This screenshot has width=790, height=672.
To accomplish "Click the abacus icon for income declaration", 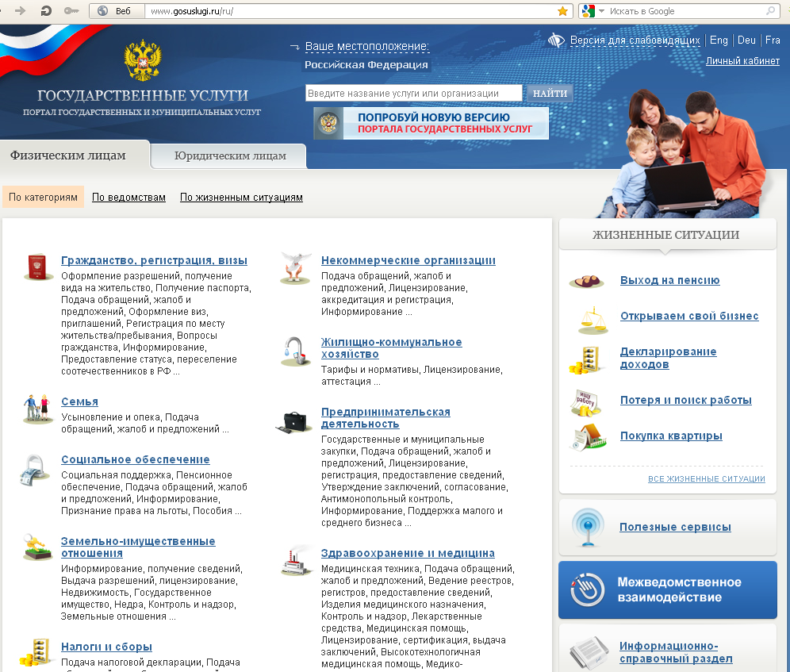I will point(585,360).
